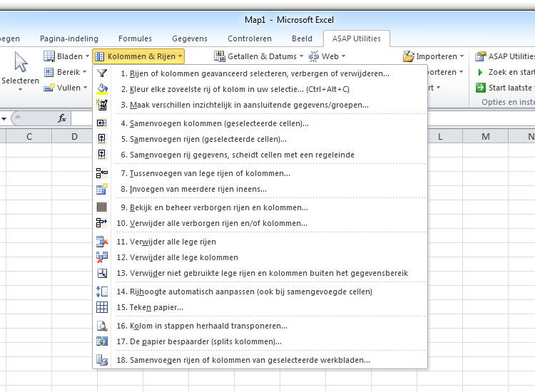Click the icon for Verwijder alle lege rijen
Screen dimensions: 535x392
pos(102,242)
